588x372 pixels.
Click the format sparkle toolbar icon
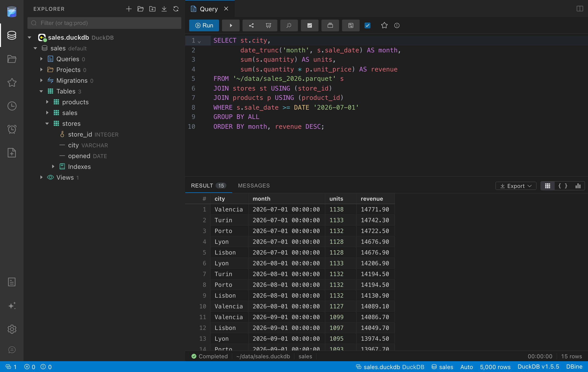coord(289,25)
